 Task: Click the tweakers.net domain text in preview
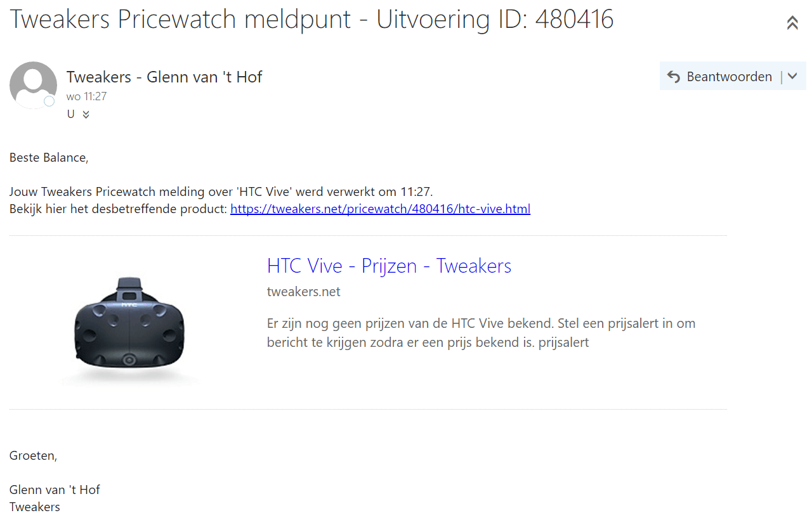(304, 292)
